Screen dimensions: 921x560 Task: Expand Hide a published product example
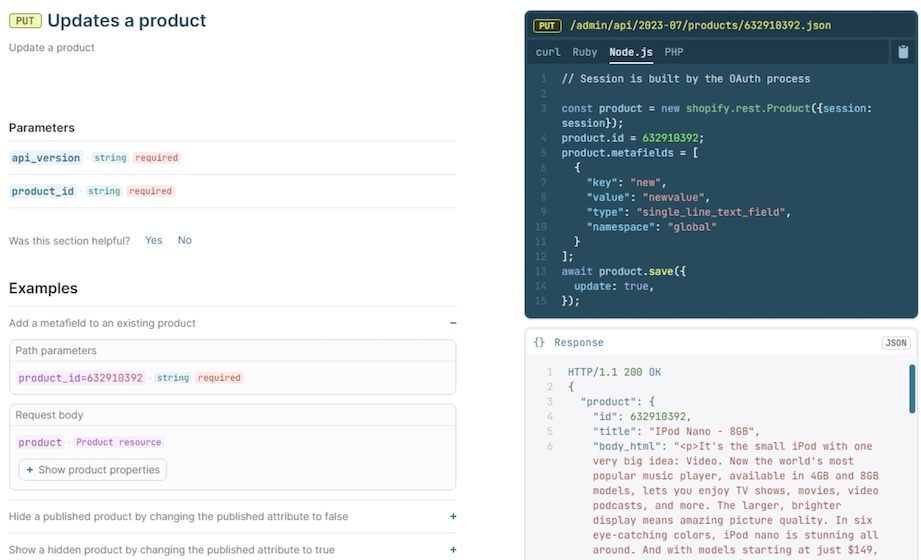click(x=453, y=517)
